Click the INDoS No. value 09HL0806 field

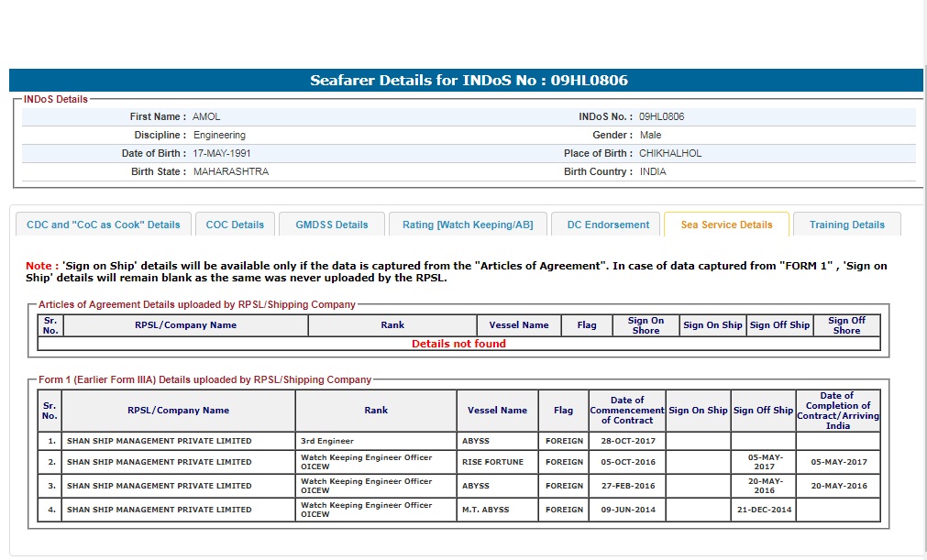click(x=661, y=117)
